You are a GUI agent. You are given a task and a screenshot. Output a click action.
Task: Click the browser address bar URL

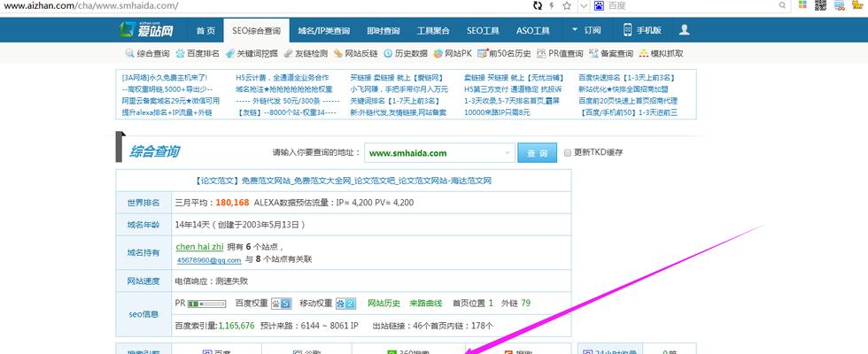coord(89,5)
